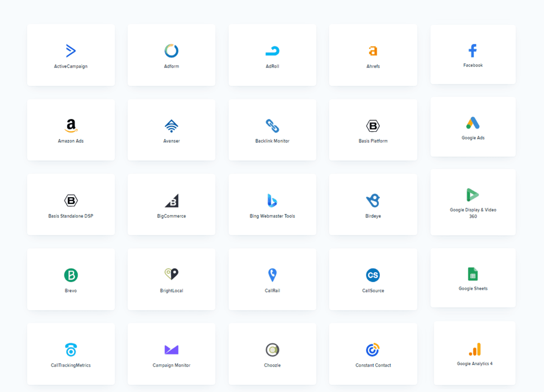Click the Basis Standalone DSP hexagon logo
The image size is (544, 392).
point(71,200)
